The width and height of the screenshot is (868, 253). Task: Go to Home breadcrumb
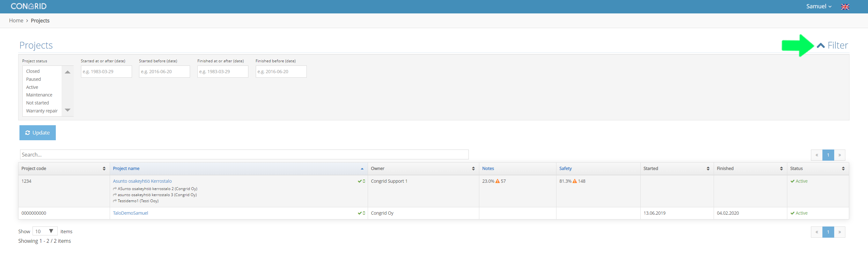(16, 20)
